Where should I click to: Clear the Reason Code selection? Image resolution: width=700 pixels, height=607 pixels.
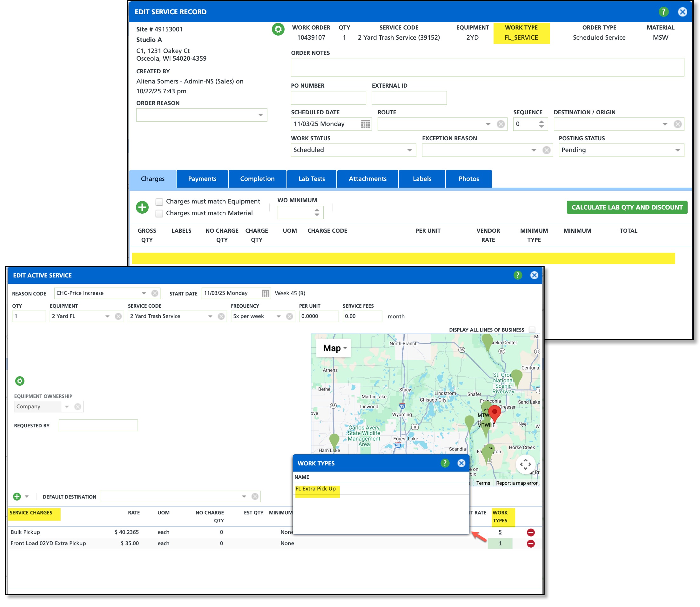pos(154,293)
